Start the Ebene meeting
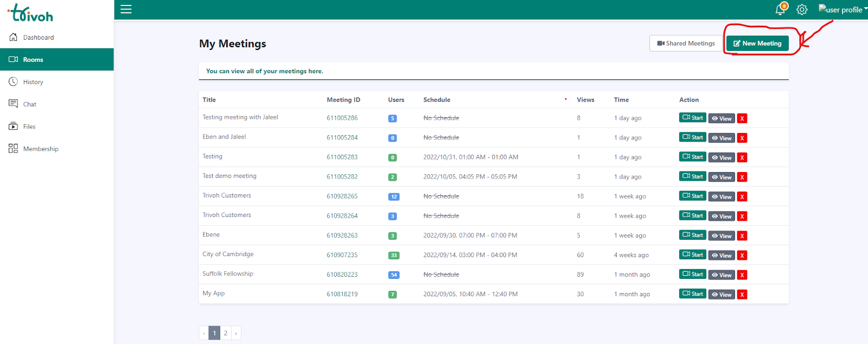Image resolution: width=868 pixels, height=344 pixels. [x=693, y=235]
